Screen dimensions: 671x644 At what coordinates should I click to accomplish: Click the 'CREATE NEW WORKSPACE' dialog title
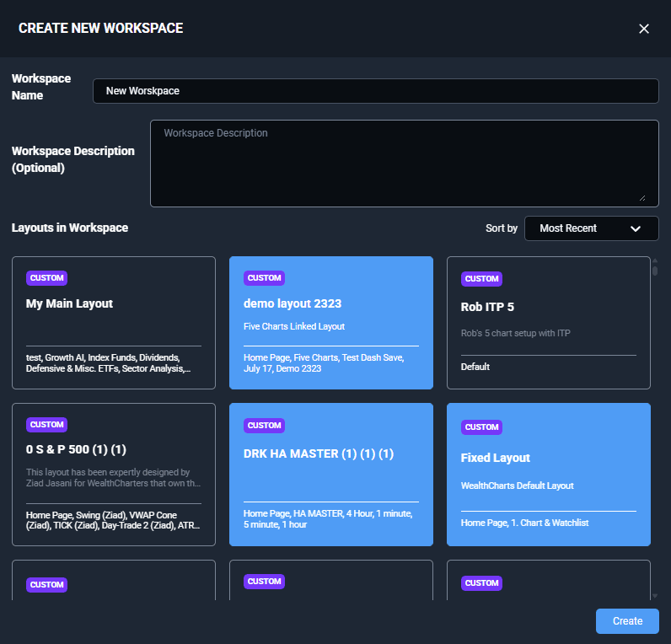tap(101, 29)
